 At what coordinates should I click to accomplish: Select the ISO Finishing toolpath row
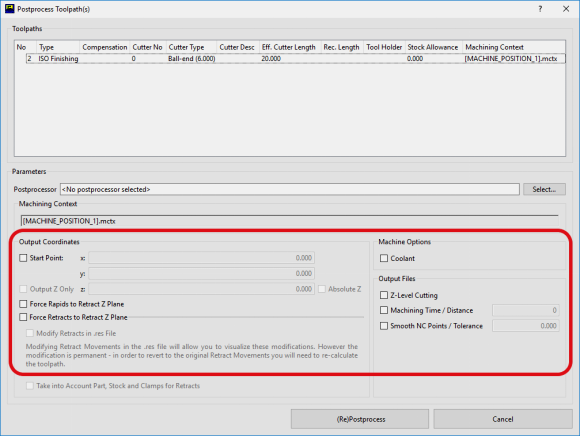296,58
